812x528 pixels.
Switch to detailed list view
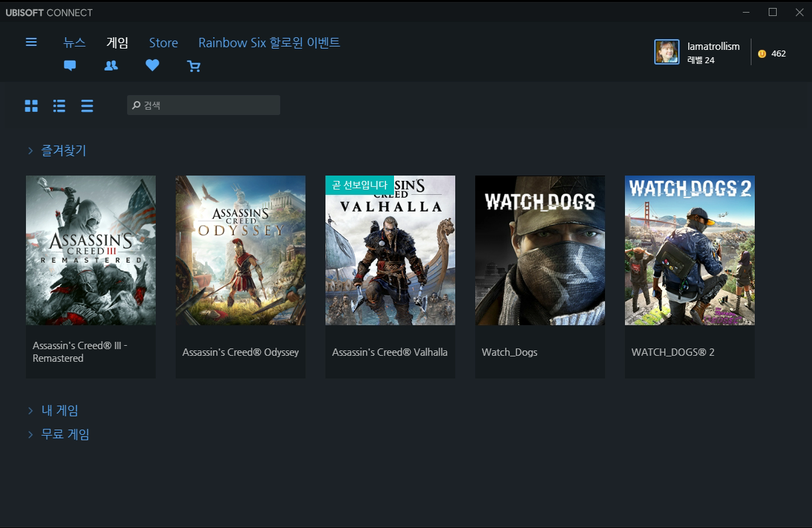(59, 106)
